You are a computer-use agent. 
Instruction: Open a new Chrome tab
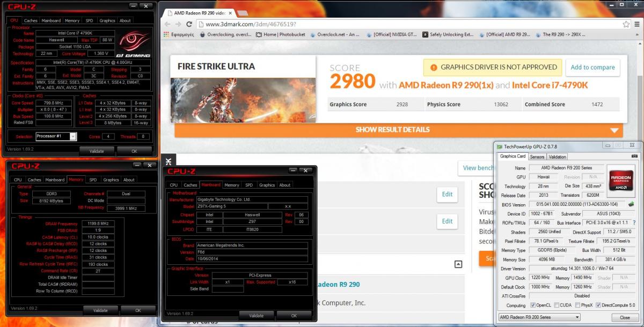[243, 12]
